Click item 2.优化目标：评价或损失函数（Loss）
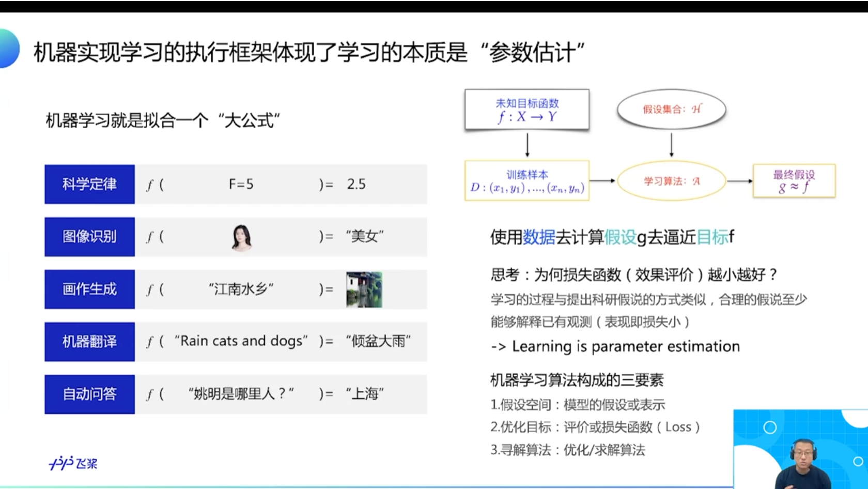The image size is (868, 489). pyautogui.click(x=595, y=427)
